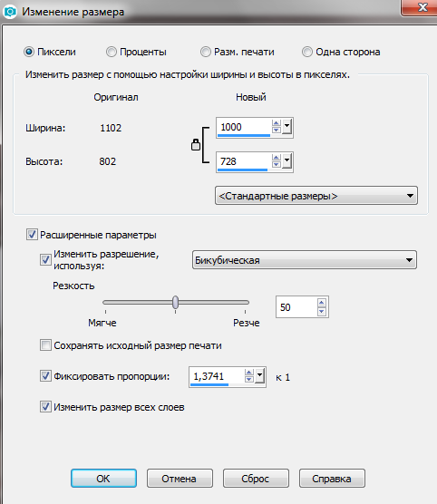
Task: Click the aspect ratio field 1,3741
Action: [217, 376]
